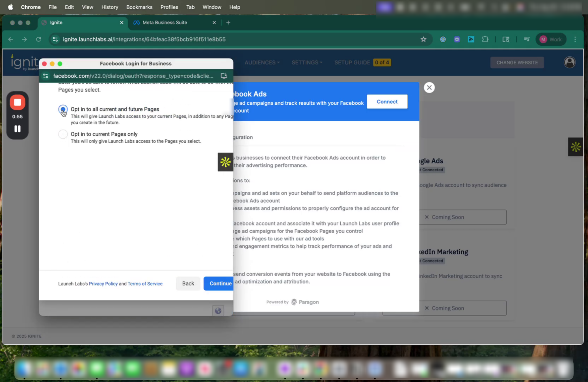Click Coming Soon under Google Ads
588x382 pixels.
pos(444,217)
